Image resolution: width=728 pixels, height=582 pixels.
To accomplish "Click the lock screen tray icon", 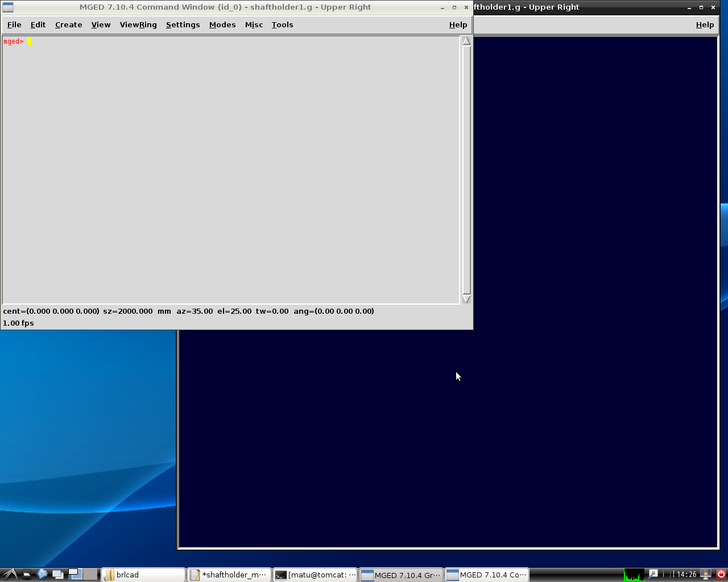I will (706, 574).
